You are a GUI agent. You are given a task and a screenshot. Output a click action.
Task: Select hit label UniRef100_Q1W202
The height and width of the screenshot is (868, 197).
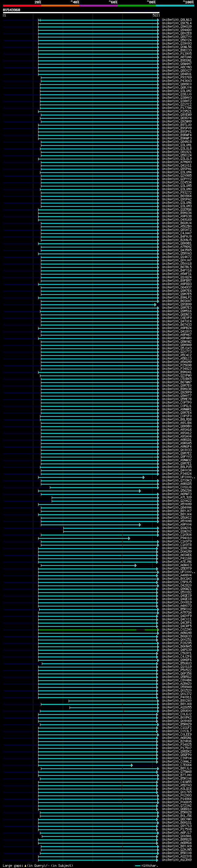(177, 531)
